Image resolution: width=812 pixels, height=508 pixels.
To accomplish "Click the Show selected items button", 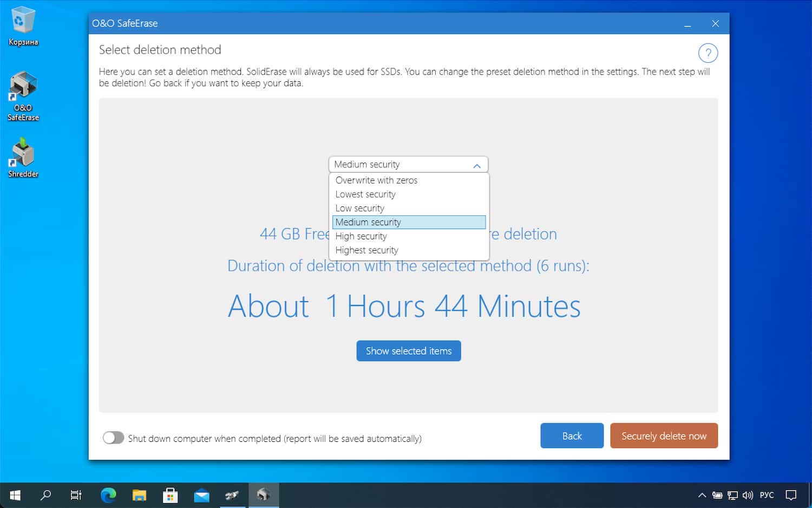I will pyautogui.click(x=409, y=351).
